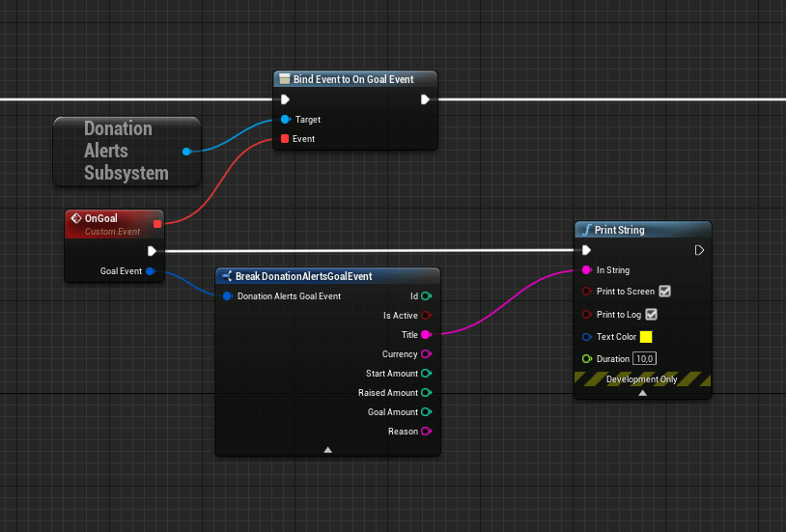
Task: Click the OnGoal red delegate pin
Action: pos(156,224)
